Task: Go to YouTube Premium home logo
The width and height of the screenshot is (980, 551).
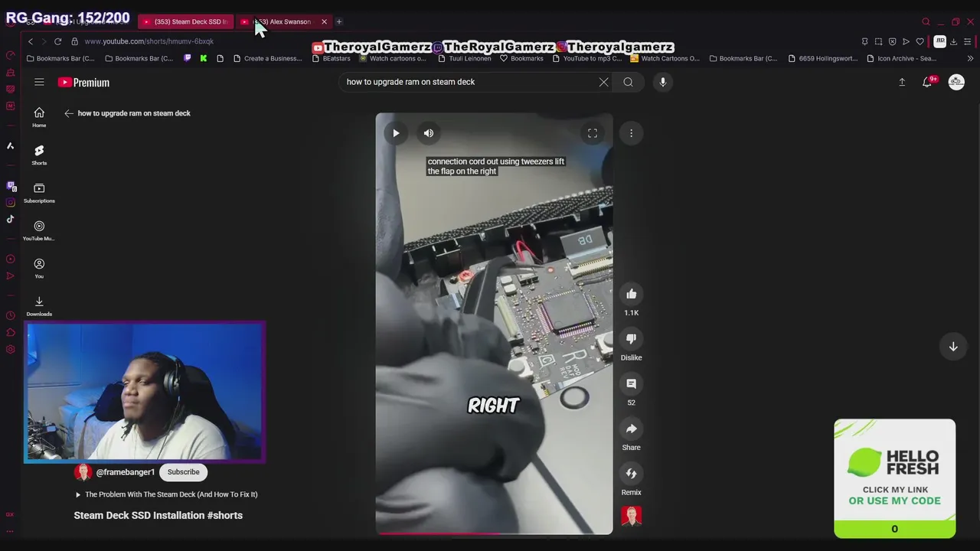Action: 83,82
